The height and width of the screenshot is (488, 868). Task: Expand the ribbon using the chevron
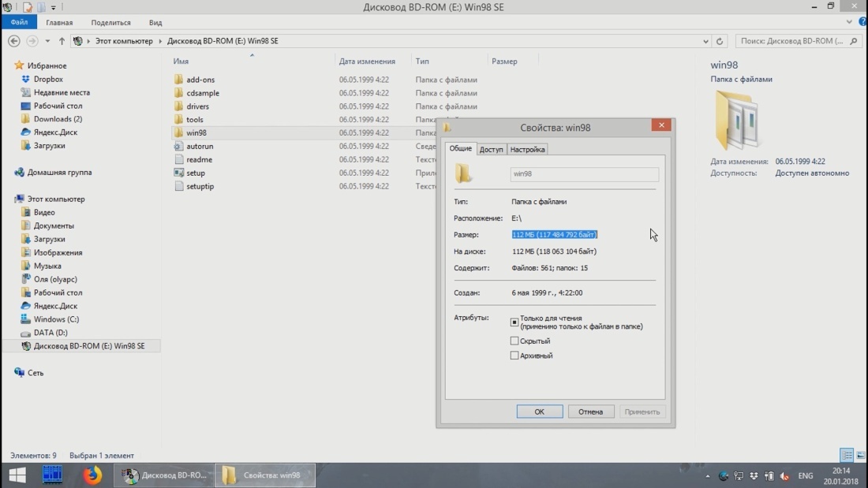[850, 22]
